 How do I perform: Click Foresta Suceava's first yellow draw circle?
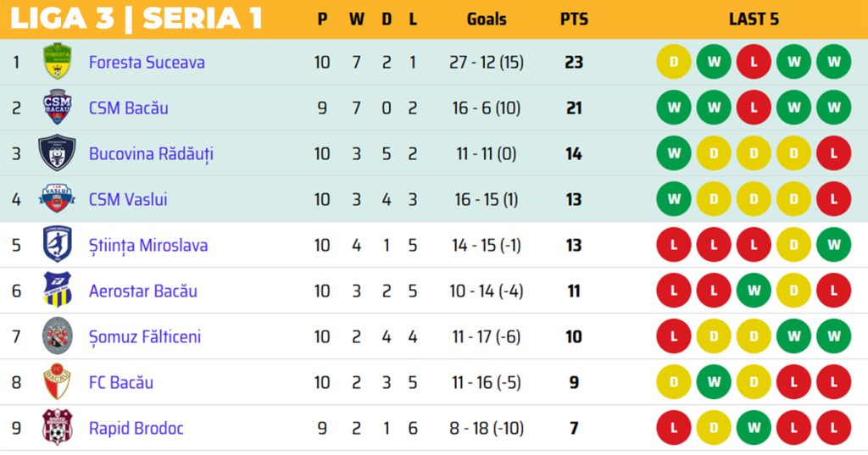tap(674, 62)
